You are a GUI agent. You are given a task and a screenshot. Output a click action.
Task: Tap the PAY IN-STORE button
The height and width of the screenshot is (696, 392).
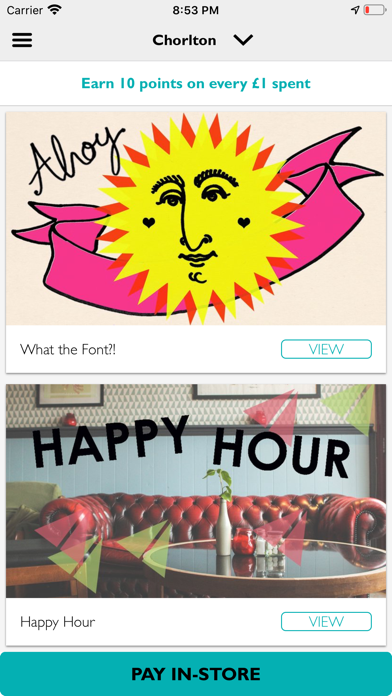[x=196, y=674]
